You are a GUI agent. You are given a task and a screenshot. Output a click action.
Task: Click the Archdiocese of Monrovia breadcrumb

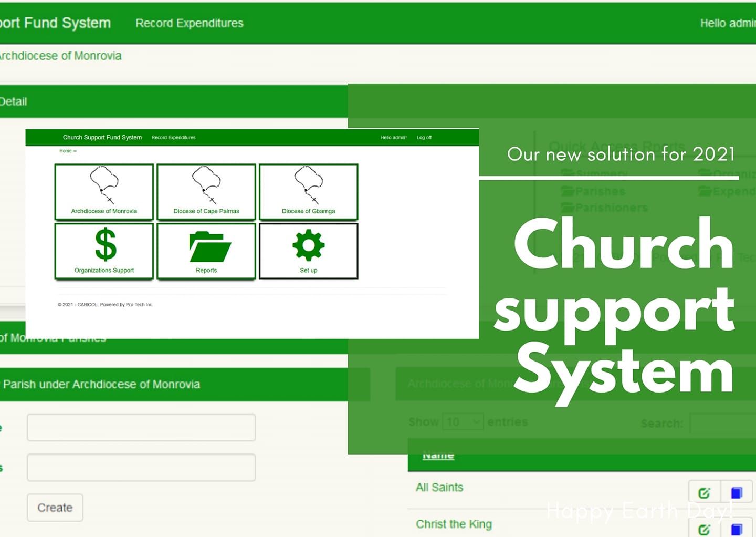tap(60, 56)
